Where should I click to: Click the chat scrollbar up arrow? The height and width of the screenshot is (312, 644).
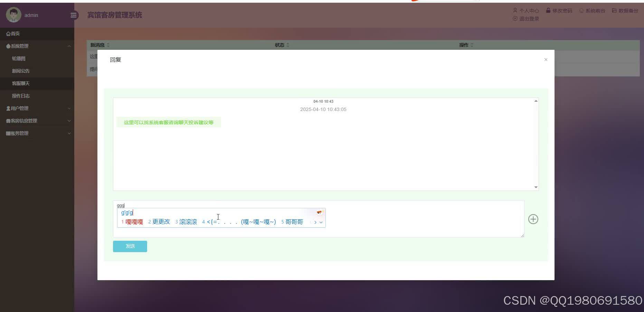click(536, 101)
